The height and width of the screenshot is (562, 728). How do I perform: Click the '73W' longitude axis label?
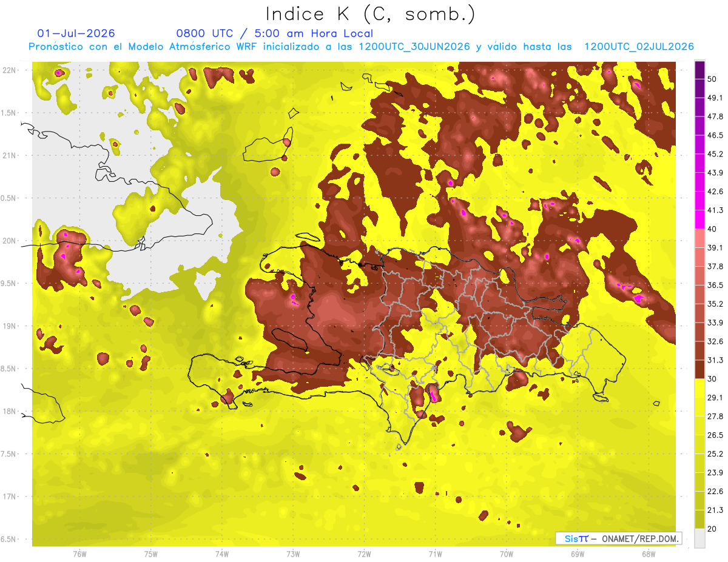(x=293, y=554)
